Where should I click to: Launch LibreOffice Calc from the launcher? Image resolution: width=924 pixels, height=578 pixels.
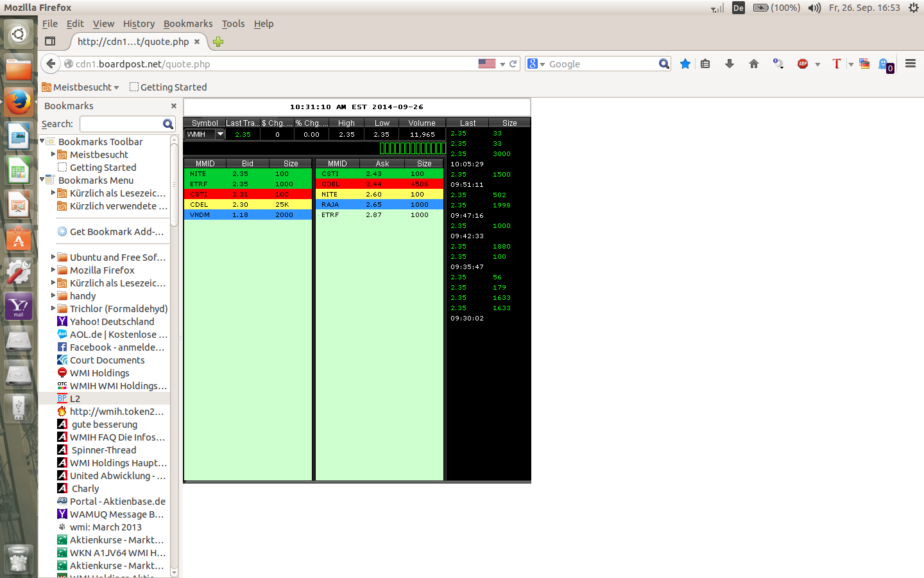[19, 171]
